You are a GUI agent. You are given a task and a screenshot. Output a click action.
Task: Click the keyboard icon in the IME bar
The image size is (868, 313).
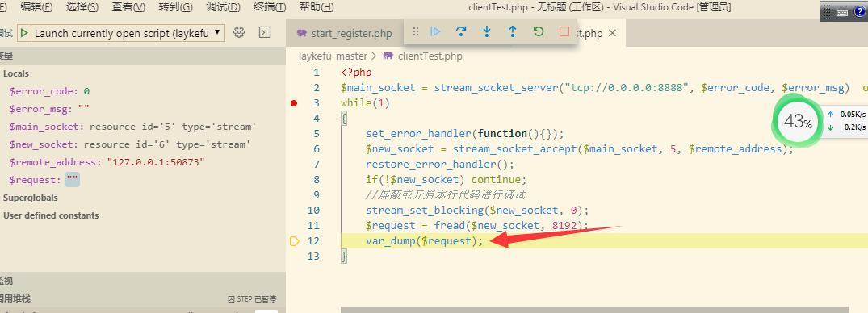(x=842, y=11)
